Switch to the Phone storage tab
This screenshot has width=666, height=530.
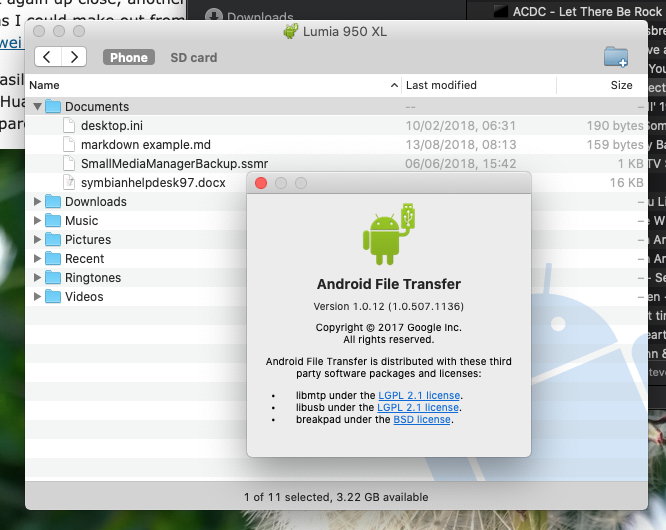pos(129,57)
